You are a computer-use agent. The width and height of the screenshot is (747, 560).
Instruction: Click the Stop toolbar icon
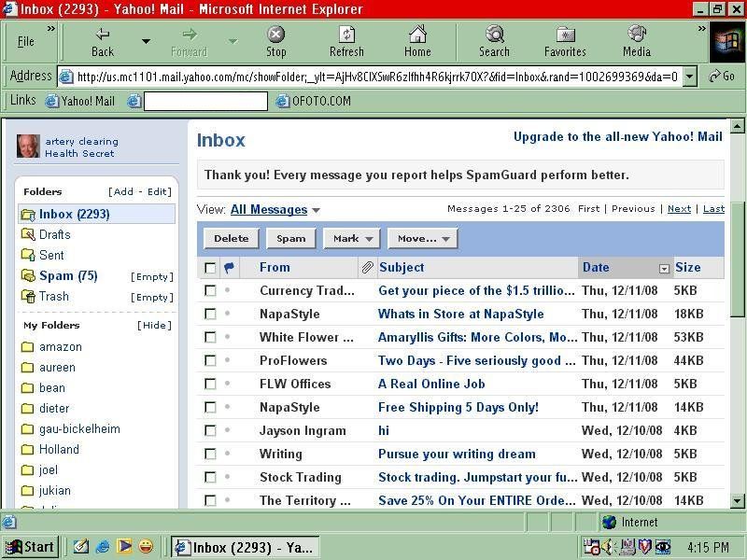pyautogui.click(x=275, y=39)
